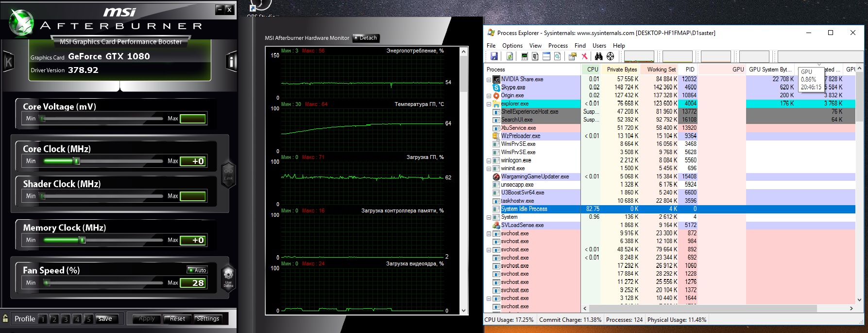The width and height of the screenshot is (868, 333).
Task: Collapse the Origin.exe process tree
Action: pos(489,96)
